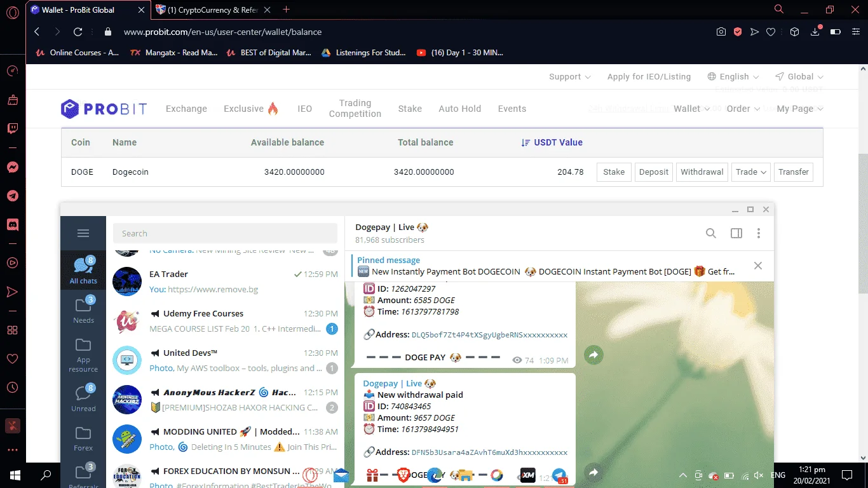Screen dimensions: 868x488
Task: Click the Deposit button for Dogecoin
Action: [x=654, y=172]
